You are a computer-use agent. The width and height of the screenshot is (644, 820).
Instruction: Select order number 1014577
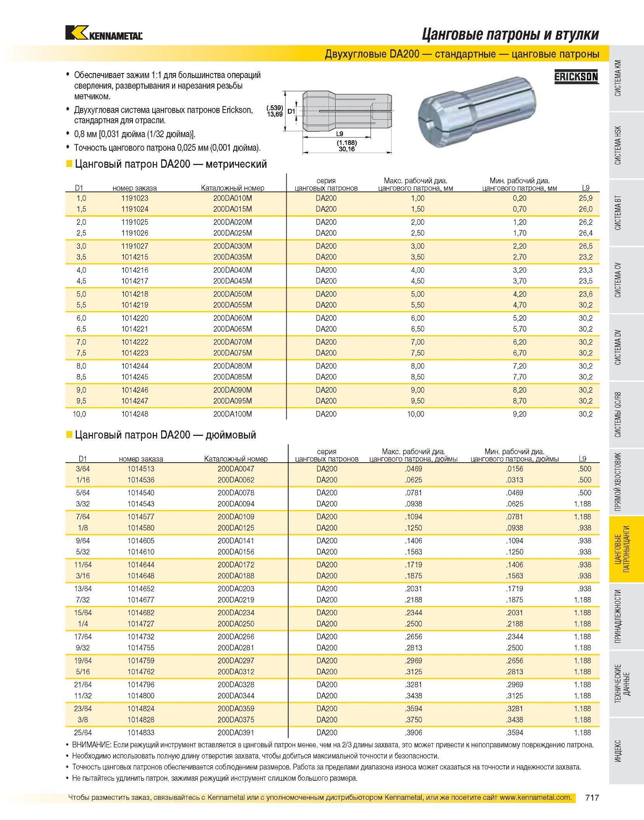(x=141, y=517)
